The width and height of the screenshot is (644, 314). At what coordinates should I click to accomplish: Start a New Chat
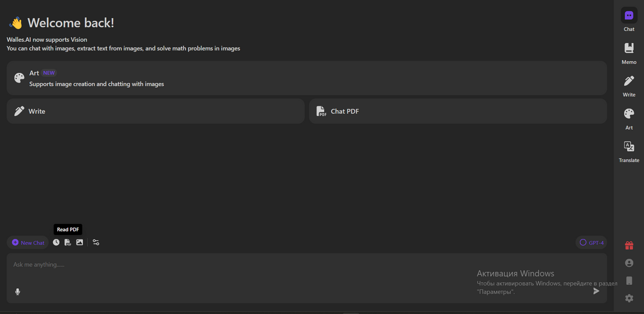28,243
